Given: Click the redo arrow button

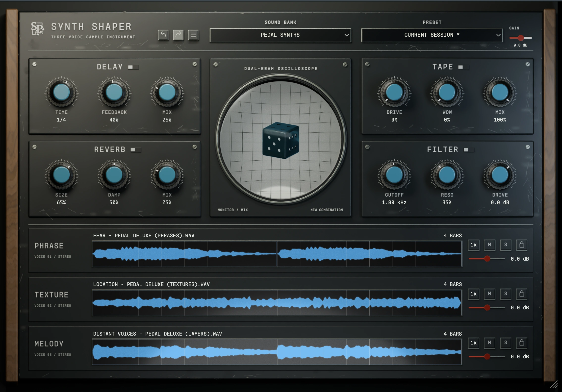Looking at the screenshot, I should click(x=178, y=35).
